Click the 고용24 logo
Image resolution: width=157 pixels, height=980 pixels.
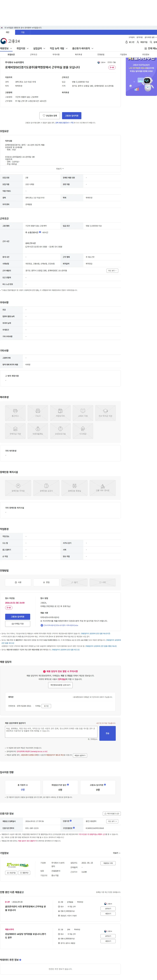[x=10, y=41]
